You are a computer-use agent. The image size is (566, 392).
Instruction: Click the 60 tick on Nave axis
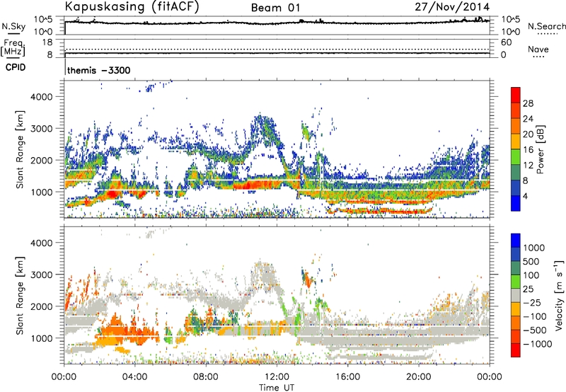tap(506, 42)
